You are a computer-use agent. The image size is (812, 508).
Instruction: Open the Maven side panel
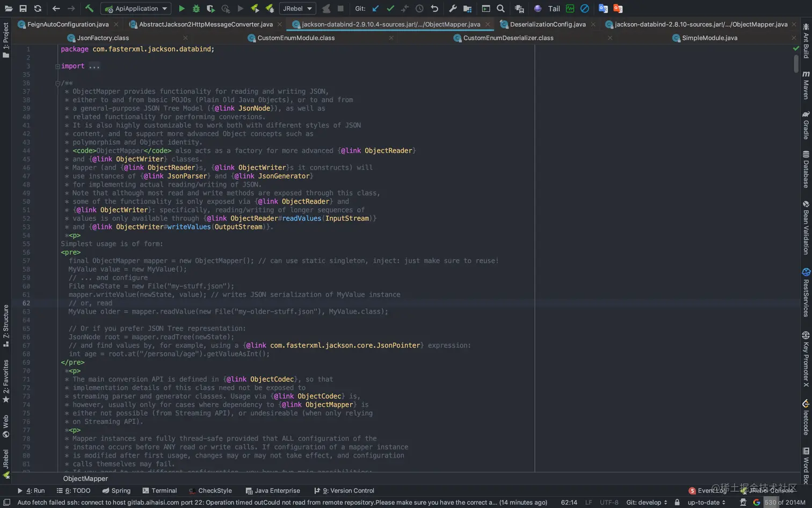point(806,85)
